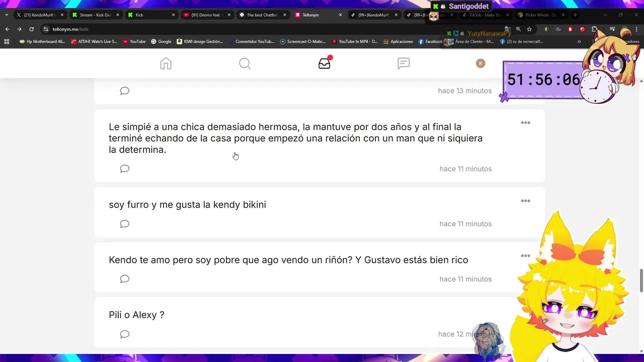Screen dimensions: 644x362
Task: Reply to the 'Pili o Alexy ?' tell
Action: tap(125, 334)
